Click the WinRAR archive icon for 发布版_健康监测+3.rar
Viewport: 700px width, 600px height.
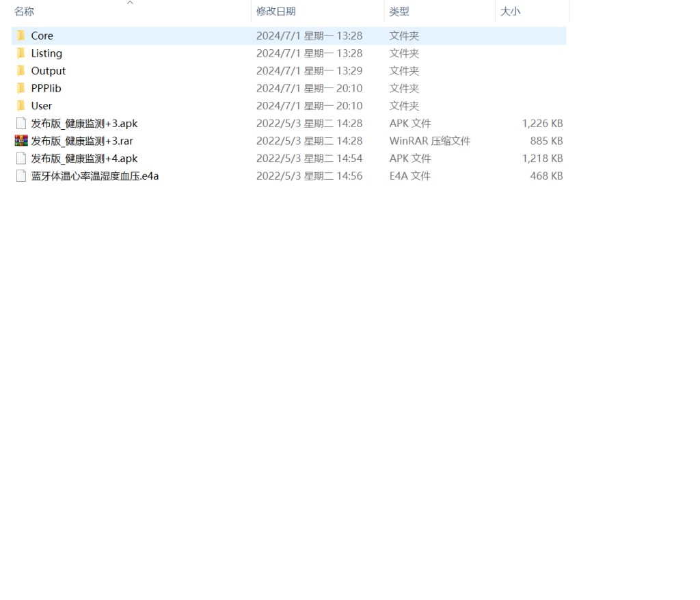point(21,141)
